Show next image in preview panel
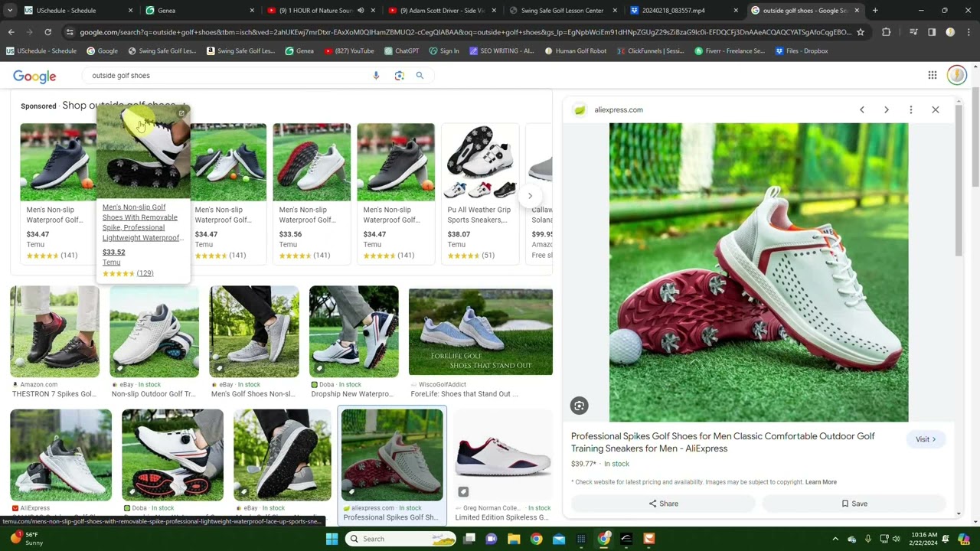The image size is (980, 551). point(887,109)
